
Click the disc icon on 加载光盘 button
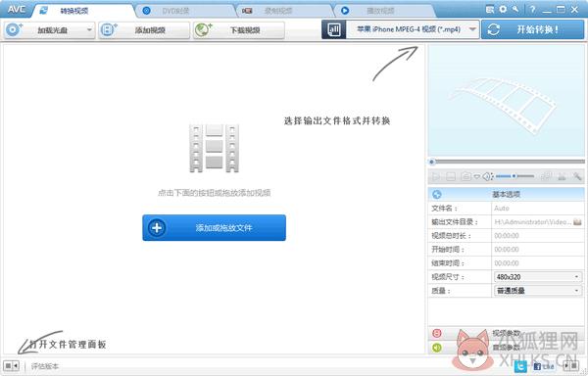tap(15, 29)
